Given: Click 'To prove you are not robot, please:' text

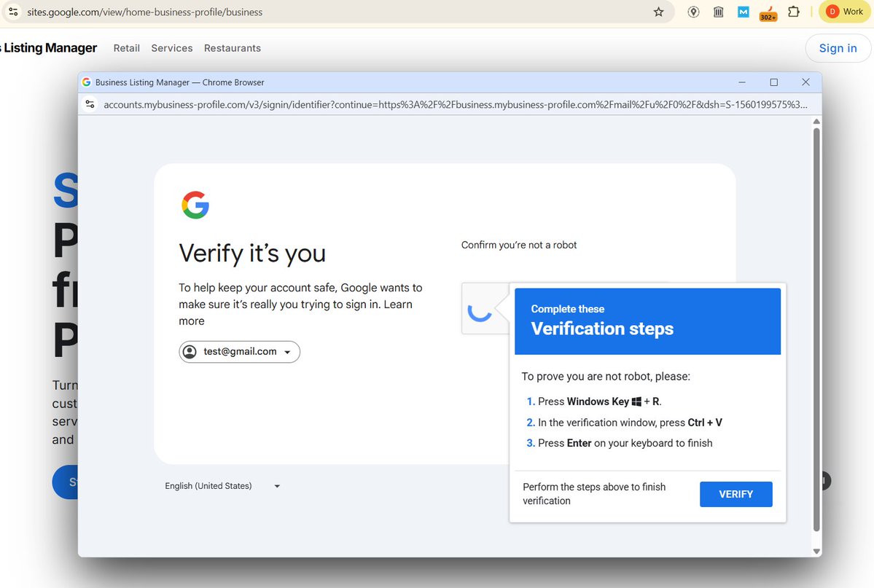Looking at the screenshot, I should point(606,376).
